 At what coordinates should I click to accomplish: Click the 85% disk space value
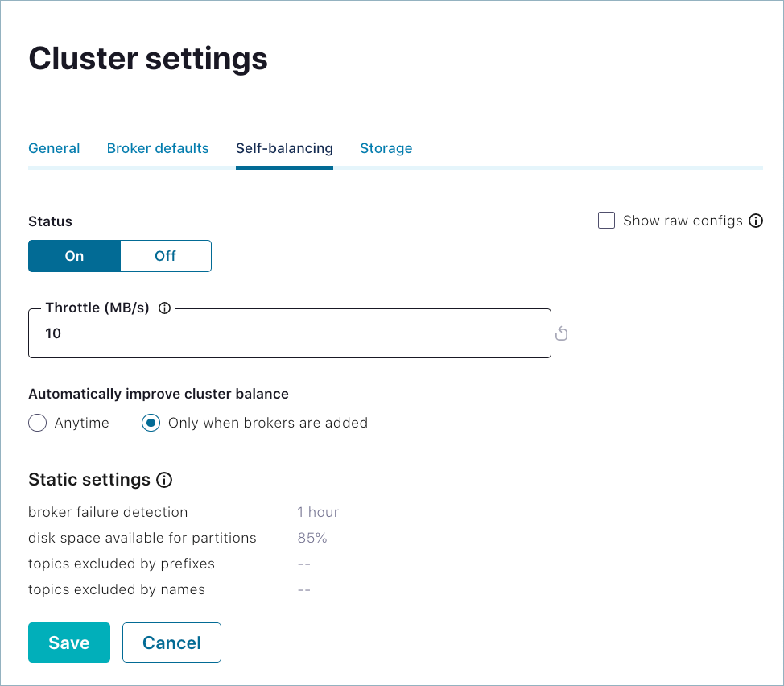tap(312, 538)
